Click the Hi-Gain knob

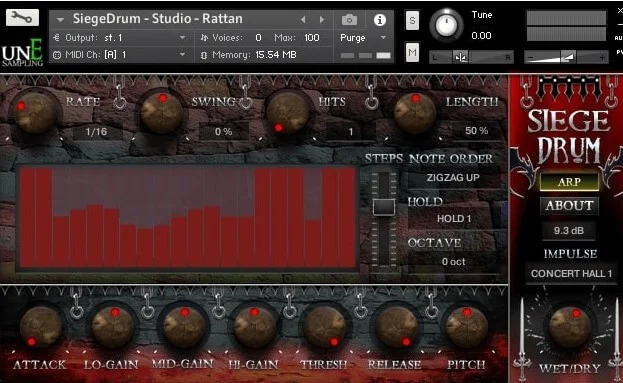tap(254, 327)
